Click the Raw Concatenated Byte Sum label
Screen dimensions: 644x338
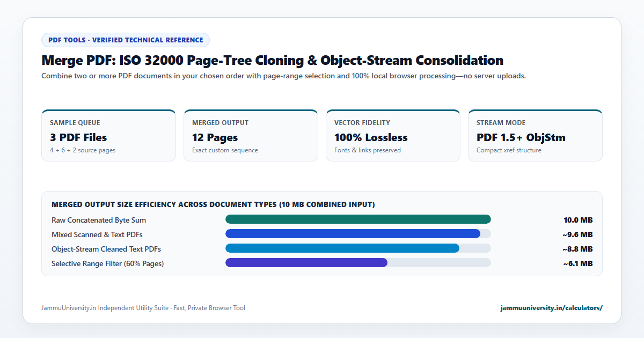pos(99,220)
